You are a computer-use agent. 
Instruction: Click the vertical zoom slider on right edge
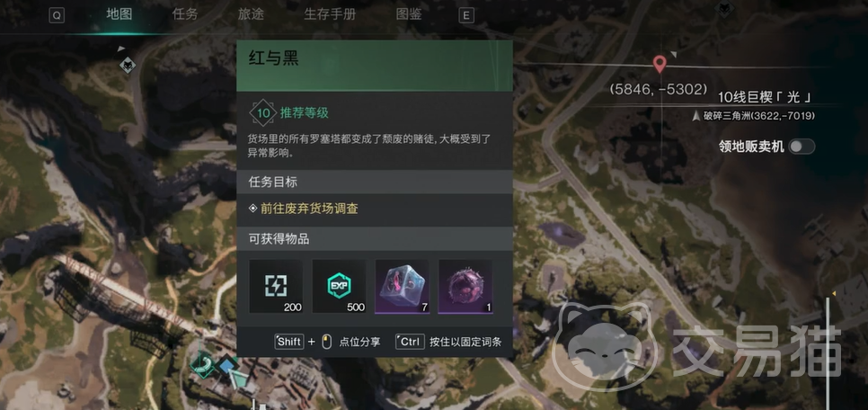828,352
